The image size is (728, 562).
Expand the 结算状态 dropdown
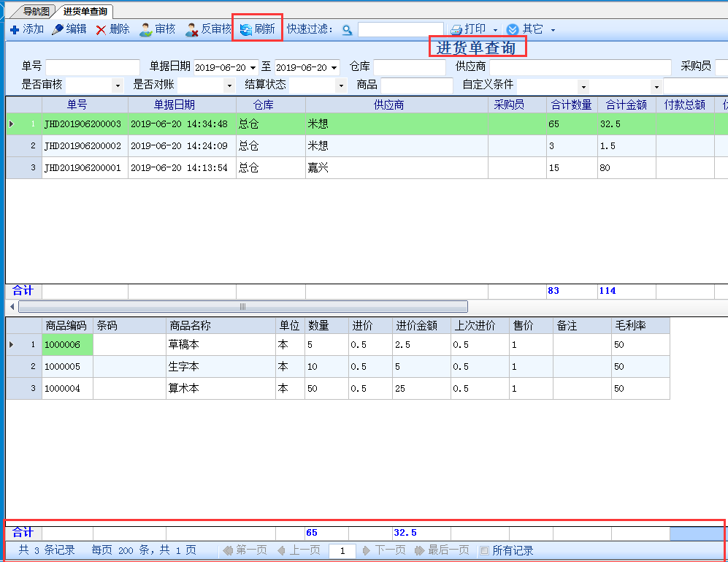(x=341, y=86)
